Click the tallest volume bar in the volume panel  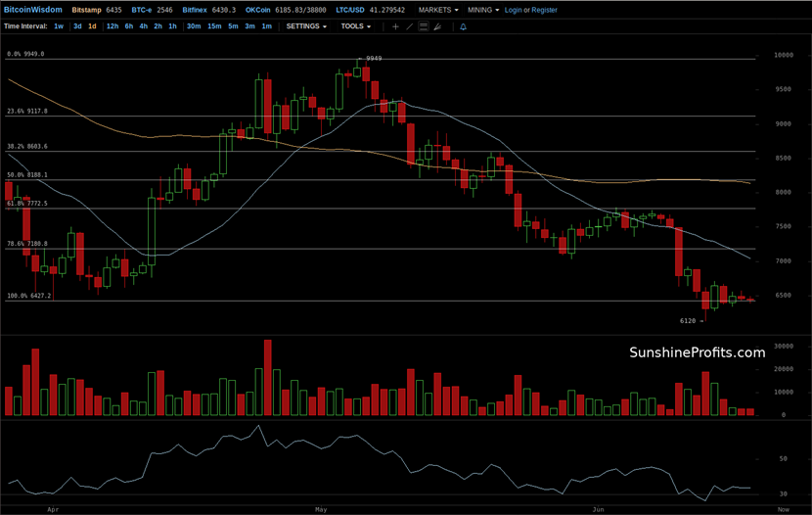tap(267, 379)
